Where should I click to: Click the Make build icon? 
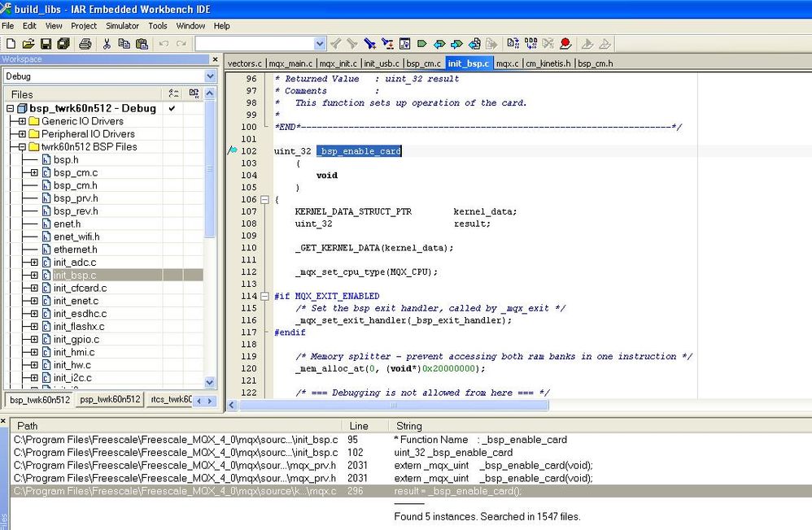[530, 44]
